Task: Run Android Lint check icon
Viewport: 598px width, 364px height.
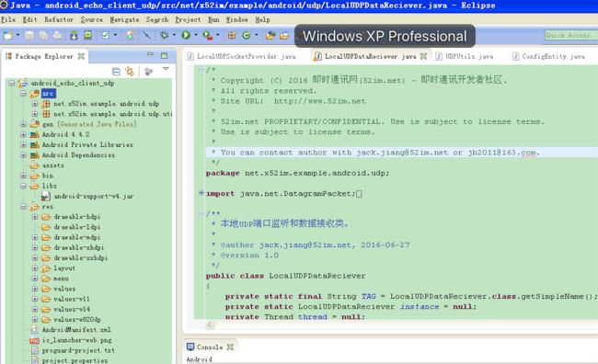Action: 105,36
